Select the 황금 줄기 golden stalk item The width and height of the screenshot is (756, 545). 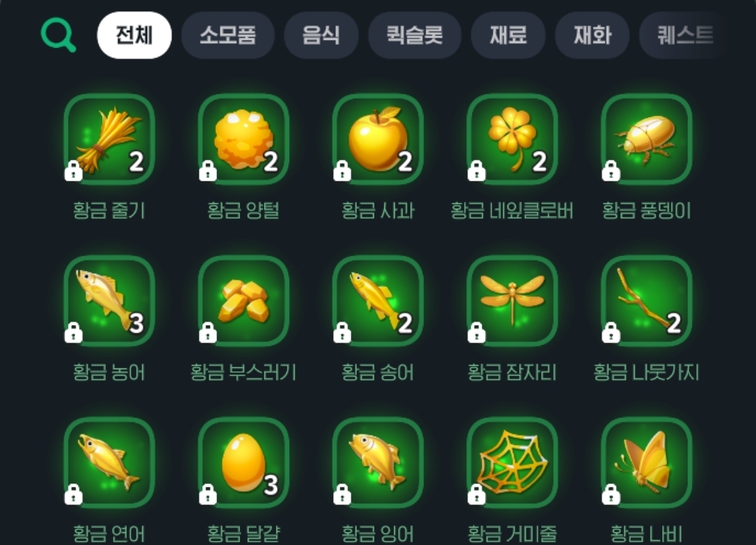109,139
